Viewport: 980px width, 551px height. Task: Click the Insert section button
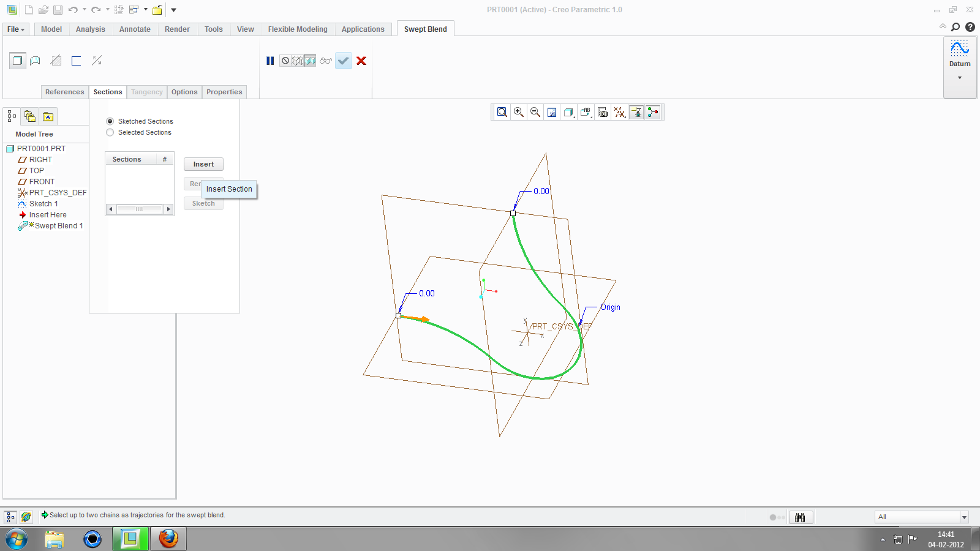tap(203, 164)
